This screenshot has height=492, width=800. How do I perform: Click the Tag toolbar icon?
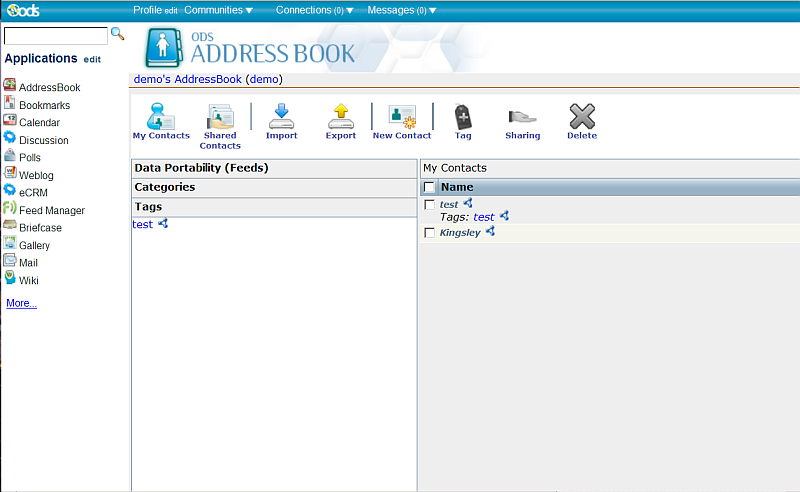463,116
